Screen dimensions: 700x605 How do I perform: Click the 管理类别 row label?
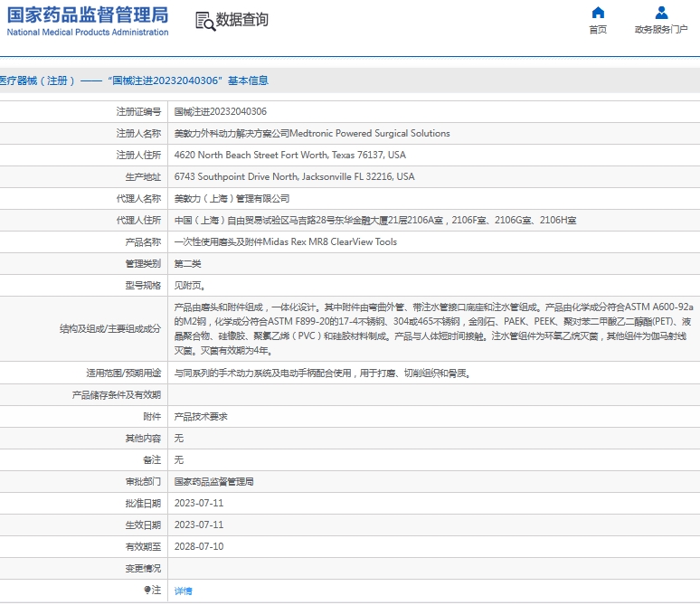tap(143, 264)
